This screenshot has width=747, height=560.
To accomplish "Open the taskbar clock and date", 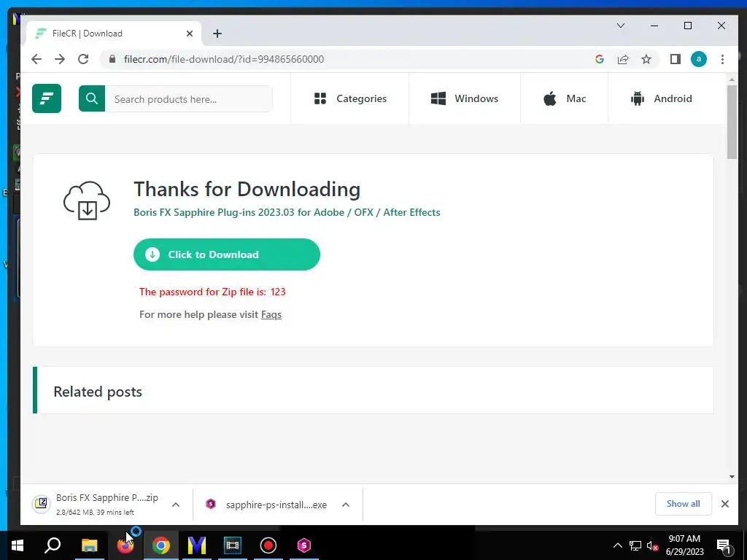I will pyautogui.click(x=684, y=545).
